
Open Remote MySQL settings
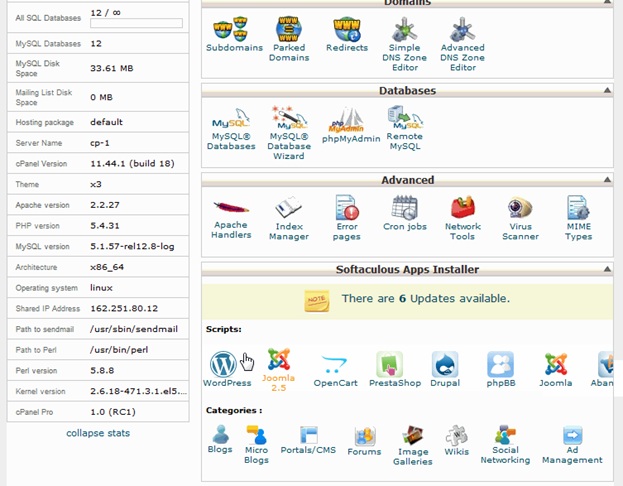coord(404,128)
